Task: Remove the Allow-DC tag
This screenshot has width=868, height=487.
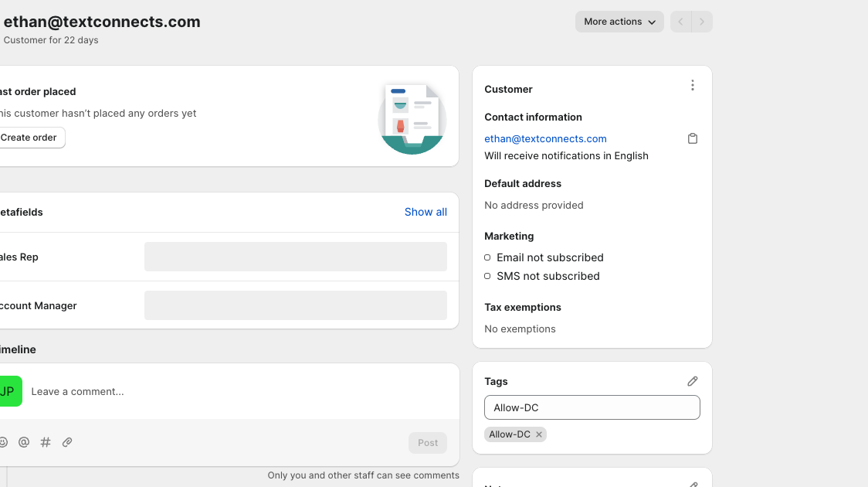Action: (539, 434)
